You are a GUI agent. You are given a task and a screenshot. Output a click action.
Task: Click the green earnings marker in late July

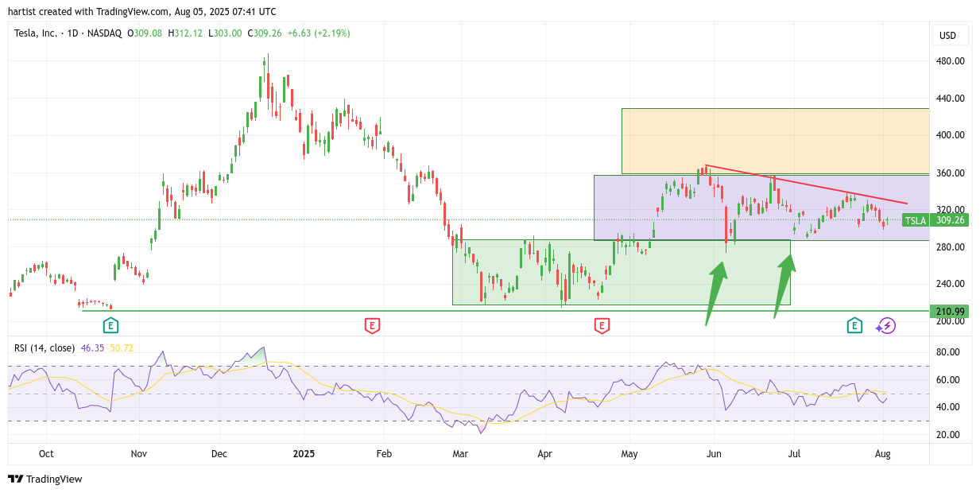(x=854, y=324)
